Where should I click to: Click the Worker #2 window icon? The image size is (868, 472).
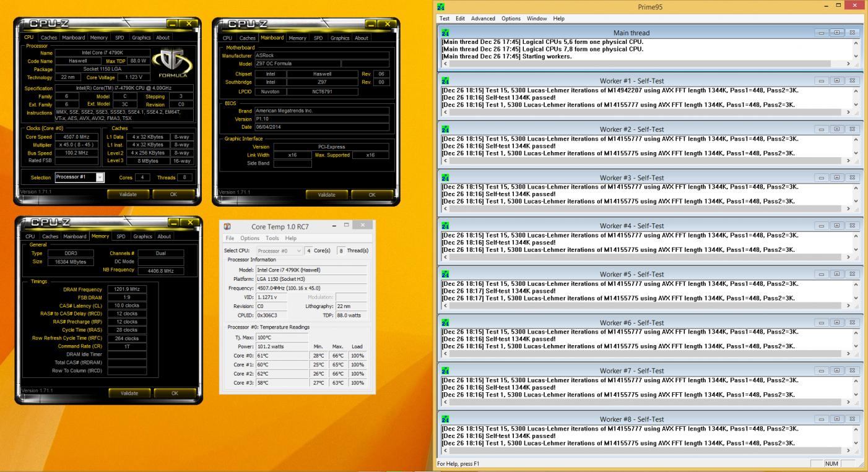[445, 129]
